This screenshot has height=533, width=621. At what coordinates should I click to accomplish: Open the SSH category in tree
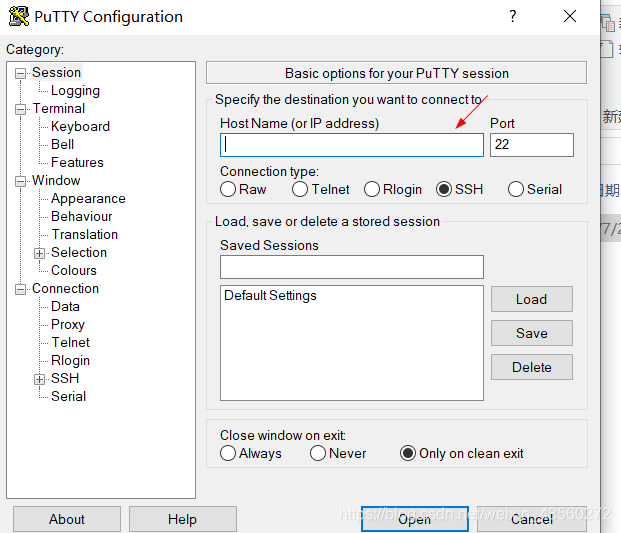65,379
